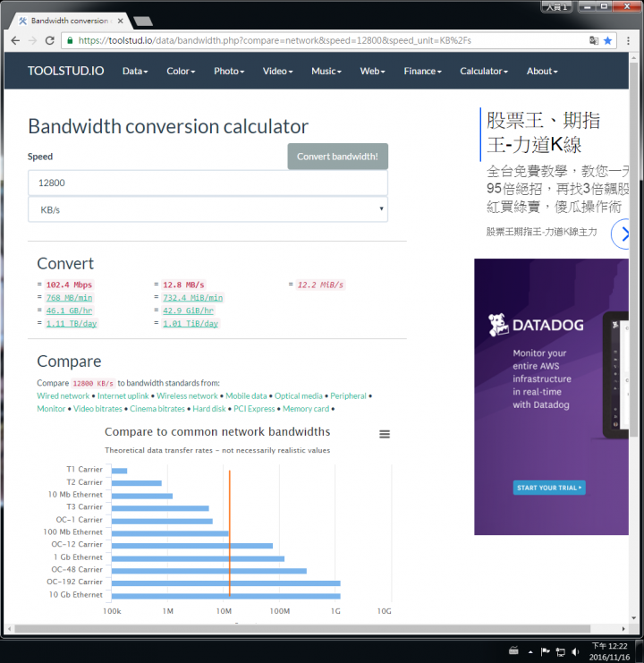
Task: Select Hard disk comparison
Action: (209, 409)
